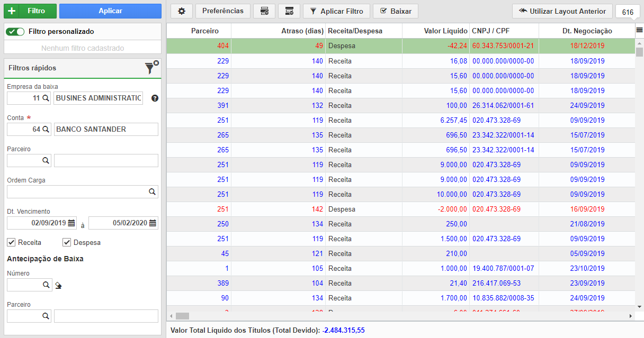Toggle Filtro personalizado switch
This screenshot has height=338, width=644.
click(15, 32)
